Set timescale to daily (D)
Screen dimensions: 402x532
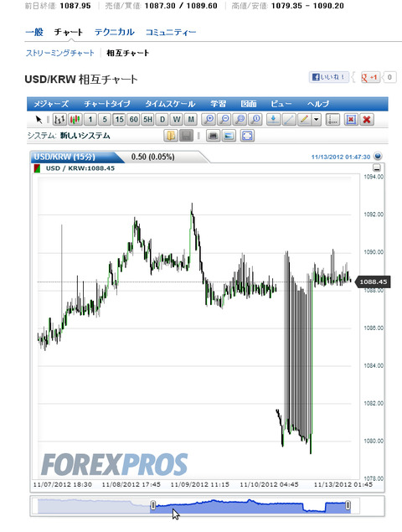pos(162,120)
